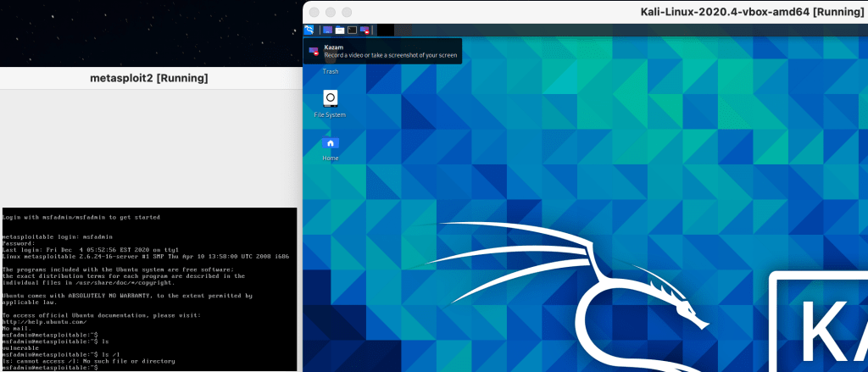
Task: Click the starry macOS desktop background
Action: [144, 30]
